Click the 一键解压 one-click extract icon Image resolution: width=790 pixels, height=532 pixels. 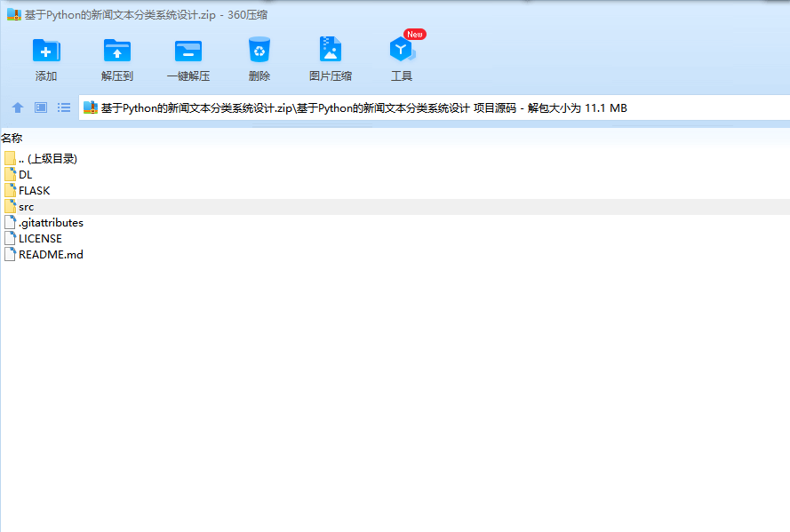pos(188,51)
